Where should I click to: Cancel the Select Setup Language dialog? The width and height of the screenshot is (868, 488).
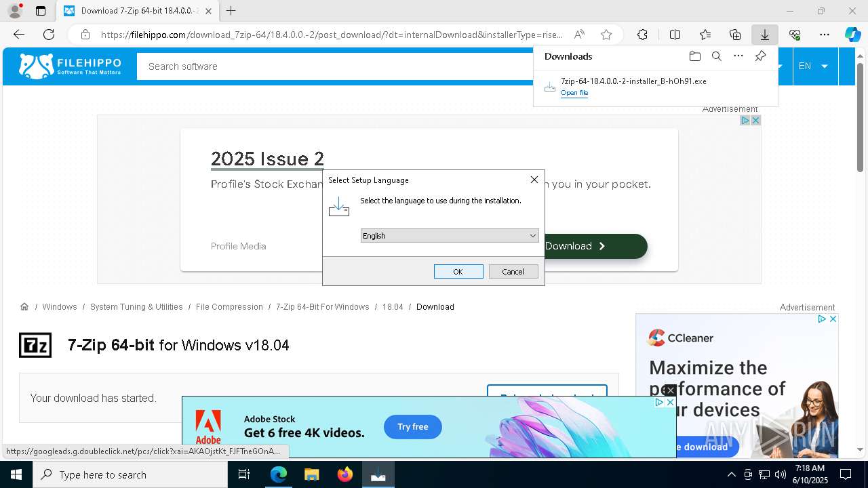pos(513,272)
